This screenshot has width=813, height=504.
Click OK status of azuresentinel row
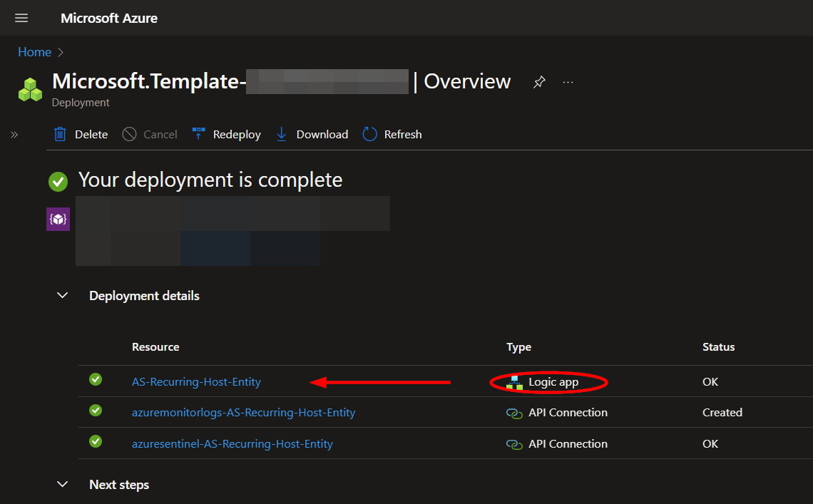click(710, 444)
